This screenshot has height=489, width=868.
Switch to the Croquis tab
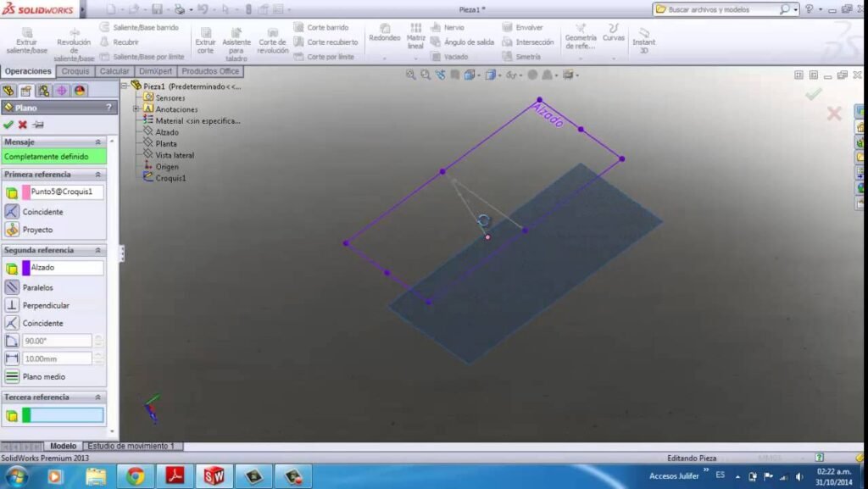pyautogui.click(x=75, y=71)
